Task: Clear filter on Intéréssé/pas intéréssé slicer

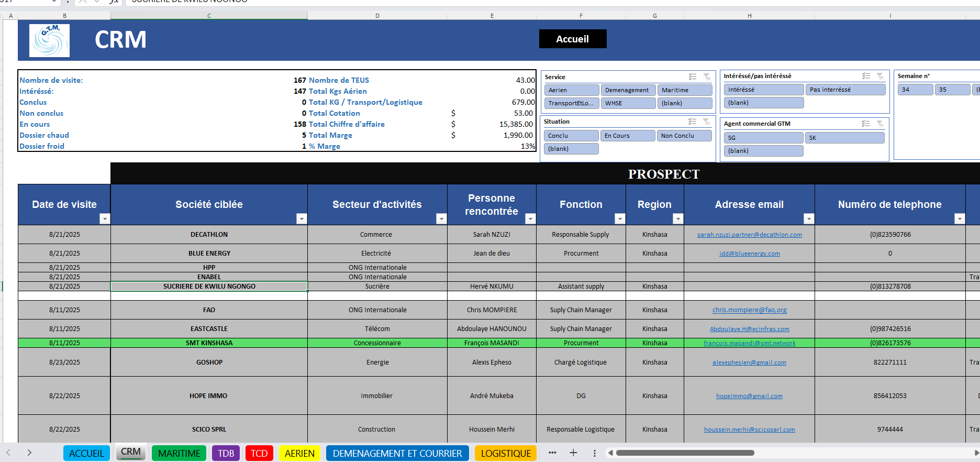Action: point(880,76)
